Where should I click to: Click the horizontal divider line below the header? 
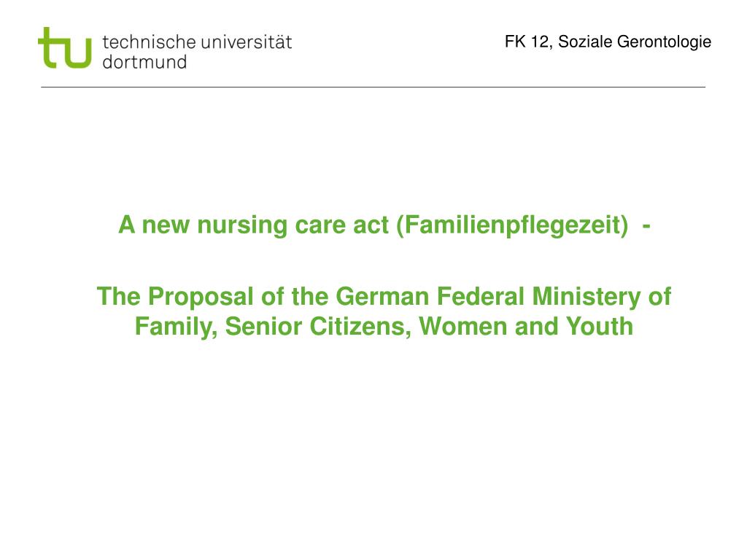tap(373, 87)
